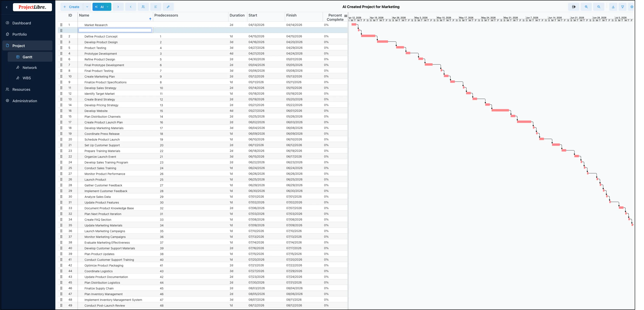The height and width of the screenshot is (310, 644).
Task: Open Resources in sidebar
Action: 21,89
